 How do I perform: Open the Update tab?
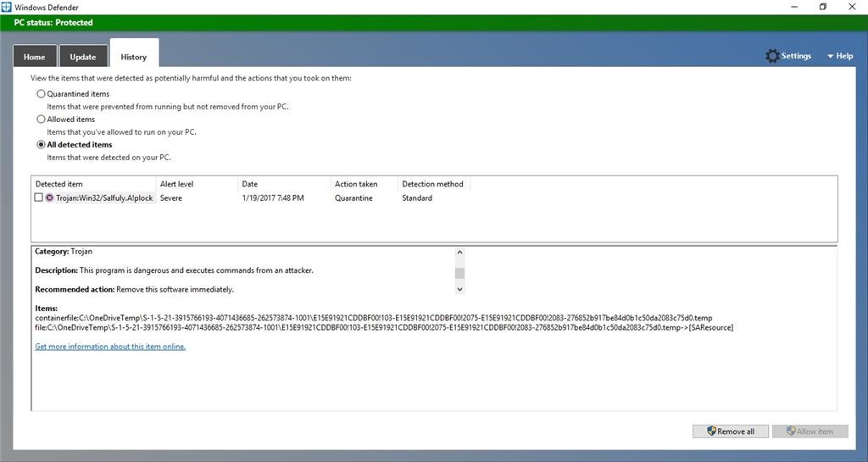(83, 57)
